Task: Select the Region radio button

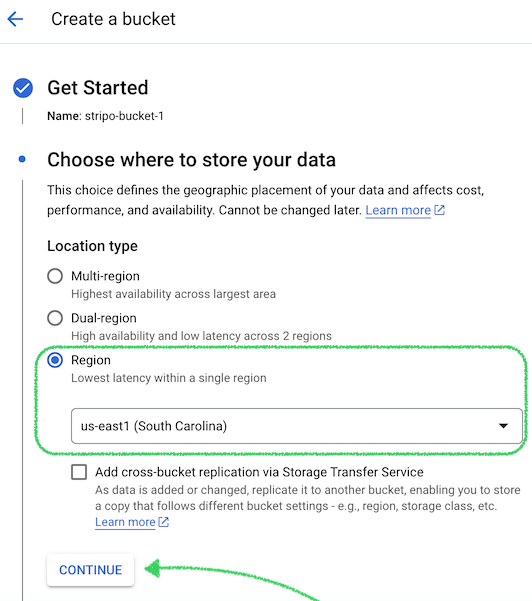Action: (x=55, y=360)
